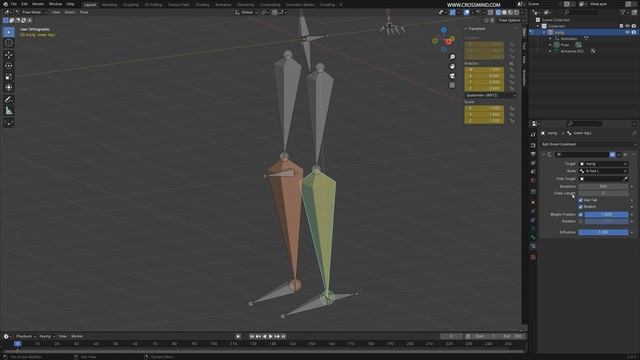Adjust the Influence slider
This screenshot has height=360, width=640.
pos(603,232)
